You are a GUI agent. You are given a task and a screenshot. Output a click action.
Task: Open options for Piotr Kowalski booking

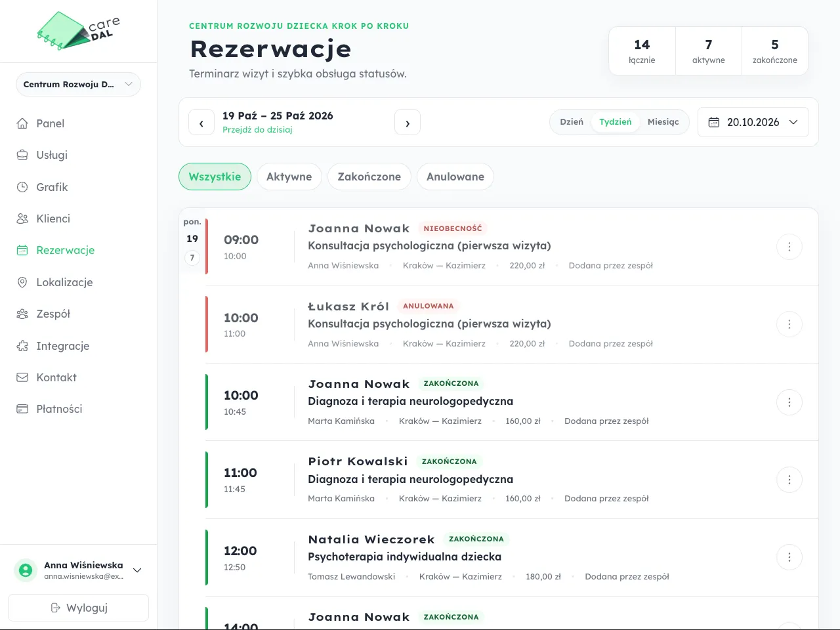789,480
